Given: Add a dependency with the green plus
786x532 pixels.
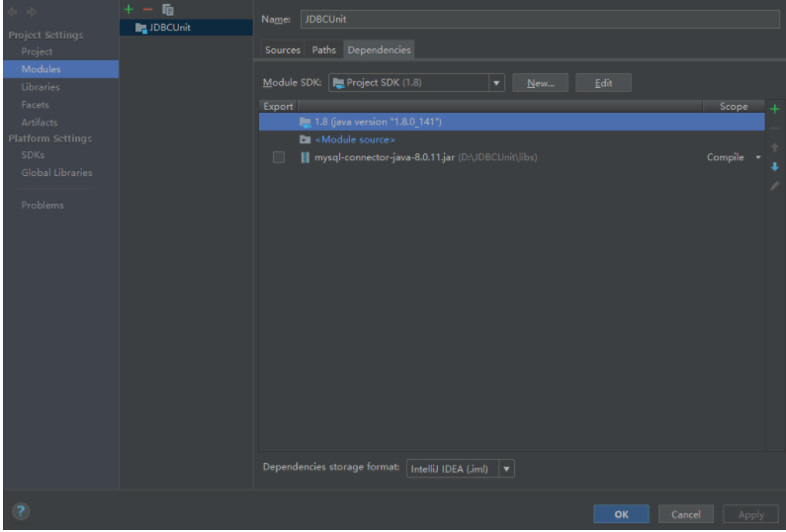Looking at the screenshot, I should click(x=774, y=109).
